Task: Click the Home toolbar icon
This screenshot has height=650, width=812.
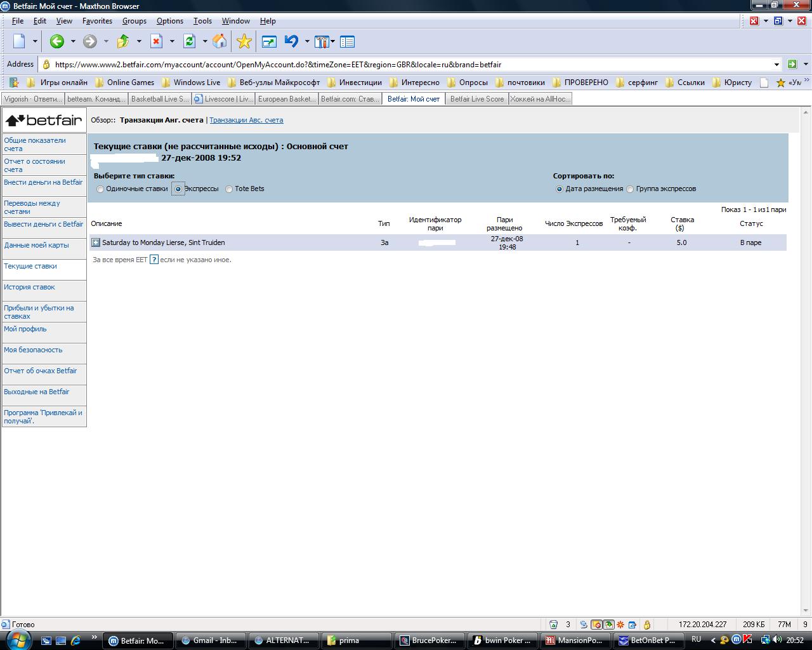Action: pos(219,42)
